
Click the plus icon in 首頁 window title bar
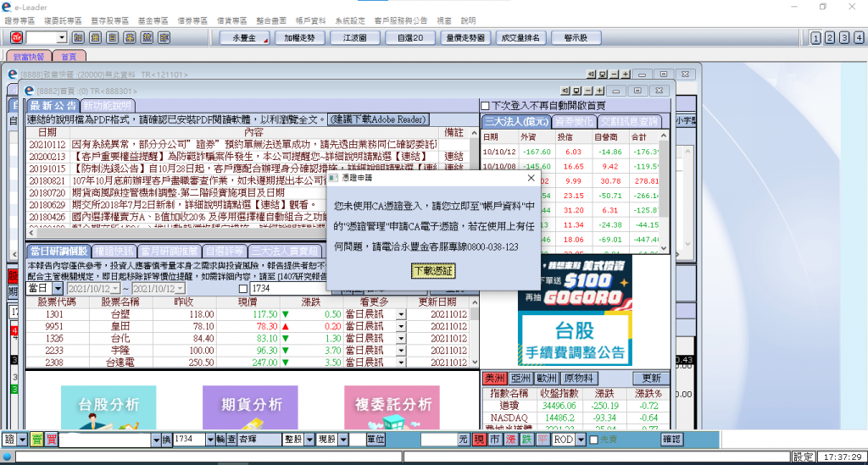599,91
